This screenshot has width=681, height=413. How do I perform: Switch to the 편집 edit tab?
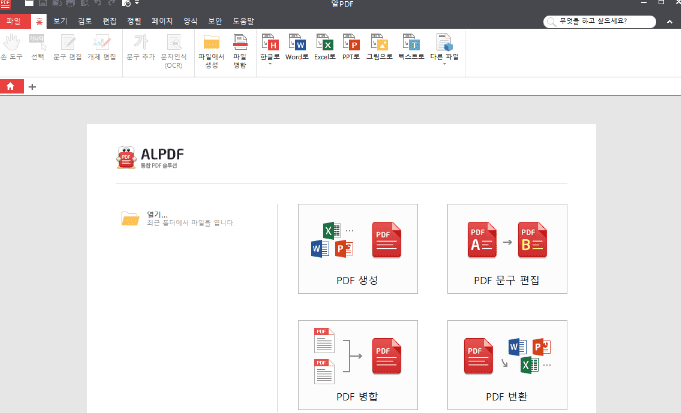[x=109, y=21]
